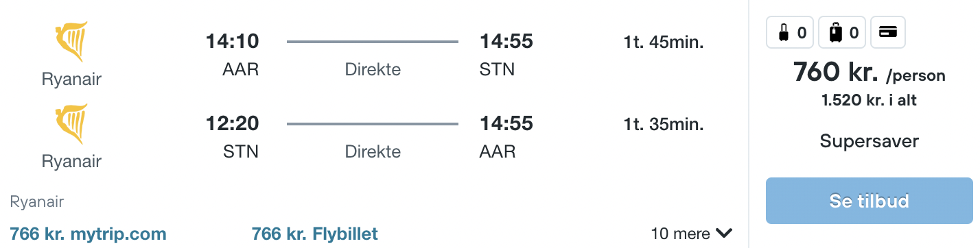Click the credit card payment icon
980x248 pixels.
(888, 32)
